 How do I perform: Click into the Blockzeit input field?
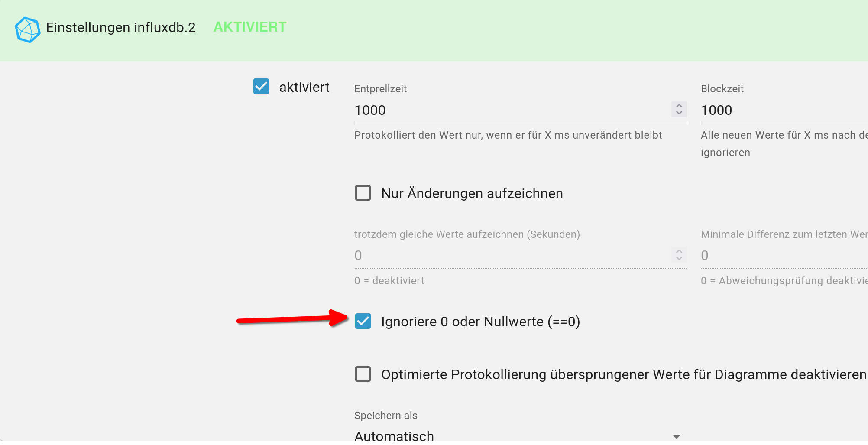coord(784,110)
